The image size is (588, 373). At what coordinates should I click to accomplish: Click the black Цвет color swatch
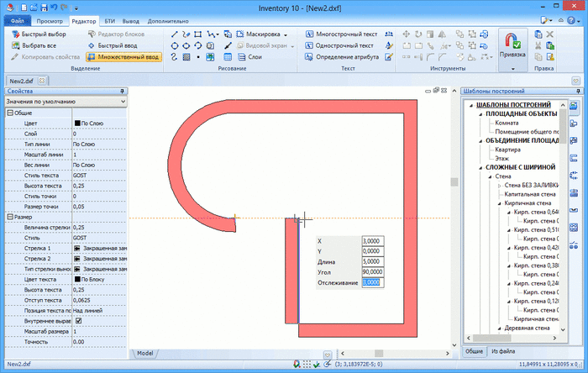77,123
